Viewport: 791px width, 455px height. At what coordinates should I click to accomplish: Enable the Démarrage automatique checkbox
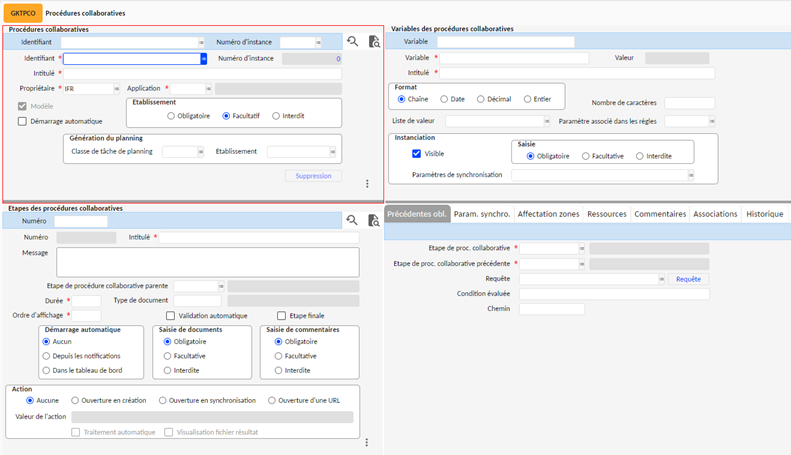[23, 122]
